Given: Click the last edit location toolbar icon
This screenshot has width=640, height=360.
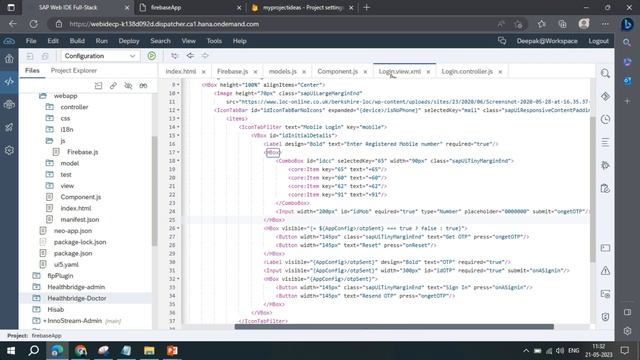Looking at the screenshot, I should [x=175, y=56].
